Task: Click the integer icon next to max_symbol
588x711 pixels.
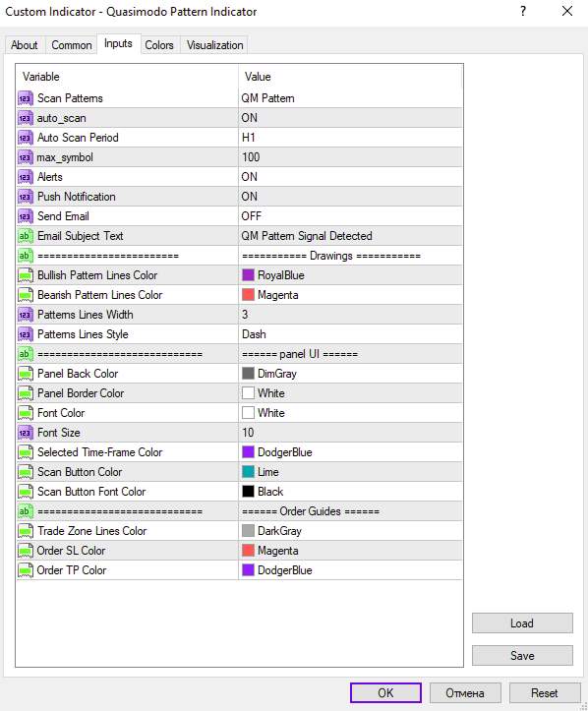Action: coord(26,157)
